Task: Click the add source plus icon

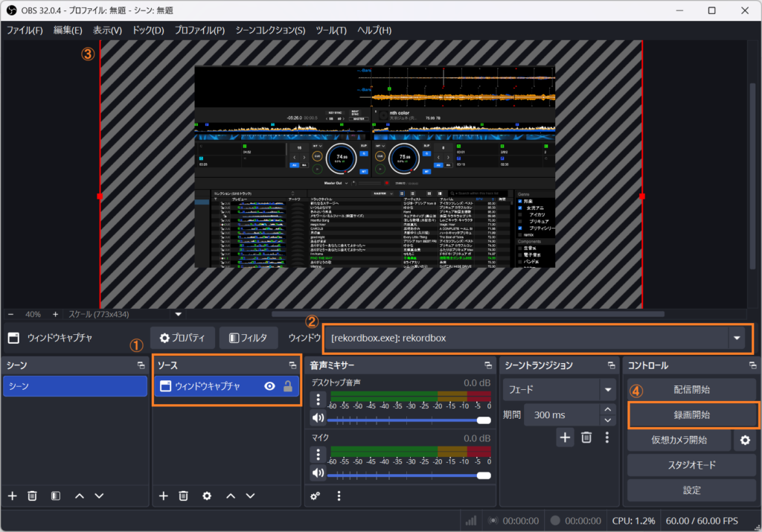Action: click(164, 496)
